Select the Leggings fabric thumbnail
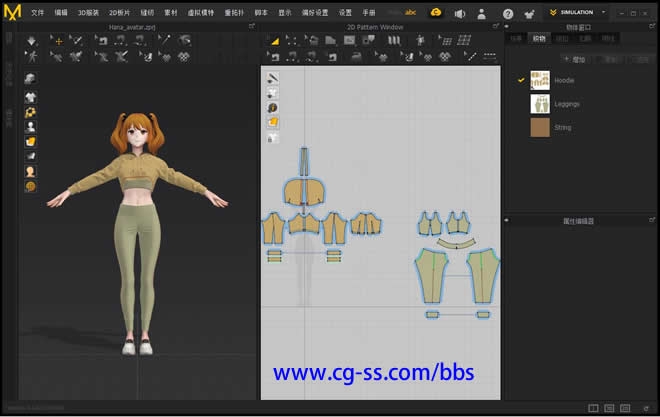 tap(540, 103)
